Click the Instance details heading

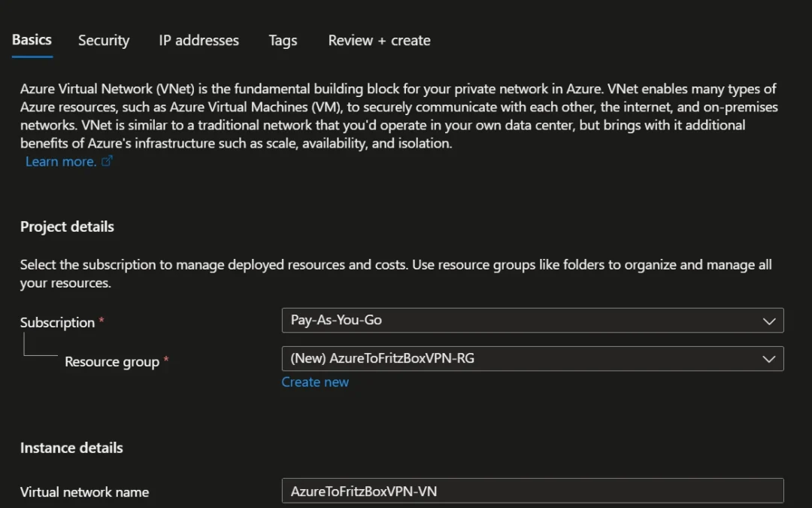(71, 448)
